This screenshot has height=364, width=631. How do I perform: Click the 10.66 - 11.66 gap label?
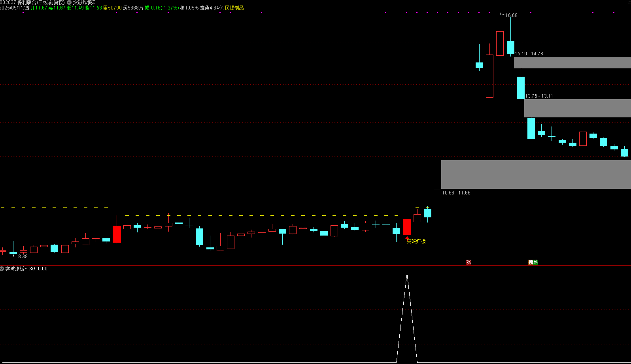pyautogui.click(x=456, y=193)
